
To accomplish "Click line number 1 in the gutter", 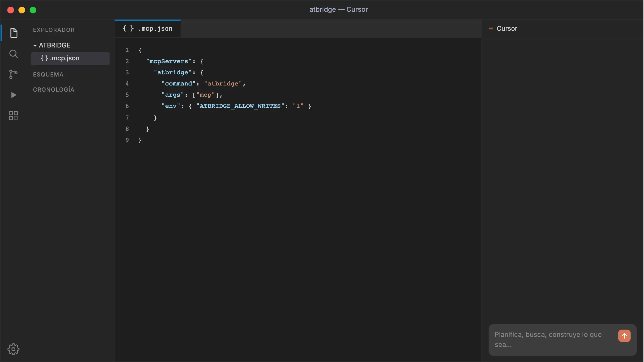I will [x=127, y=50].
